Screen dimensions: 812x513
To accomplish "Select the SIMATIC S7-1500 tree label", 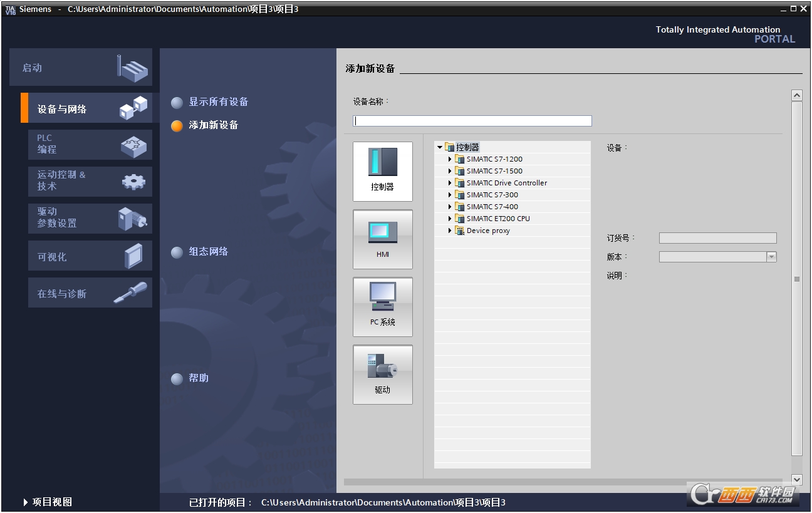I will (494, 171).
